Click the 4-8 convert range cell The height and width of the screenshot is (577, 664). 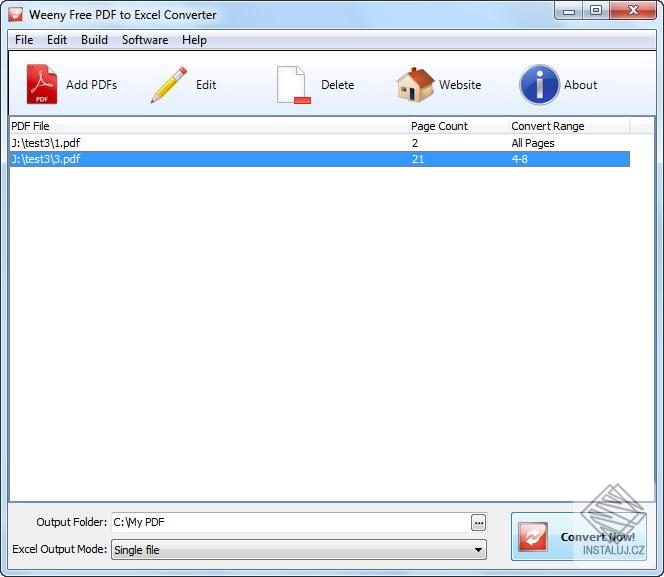(520, 159)
